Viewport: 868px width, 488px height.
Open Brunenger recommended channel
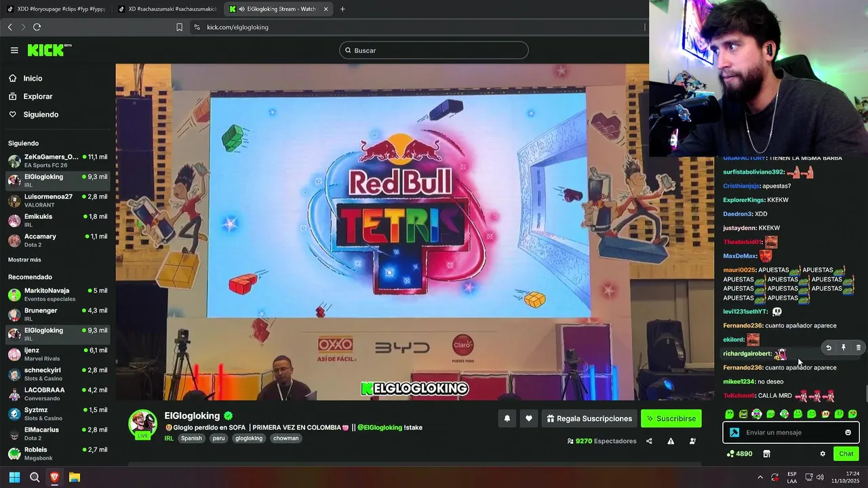(x=57, y=314)
